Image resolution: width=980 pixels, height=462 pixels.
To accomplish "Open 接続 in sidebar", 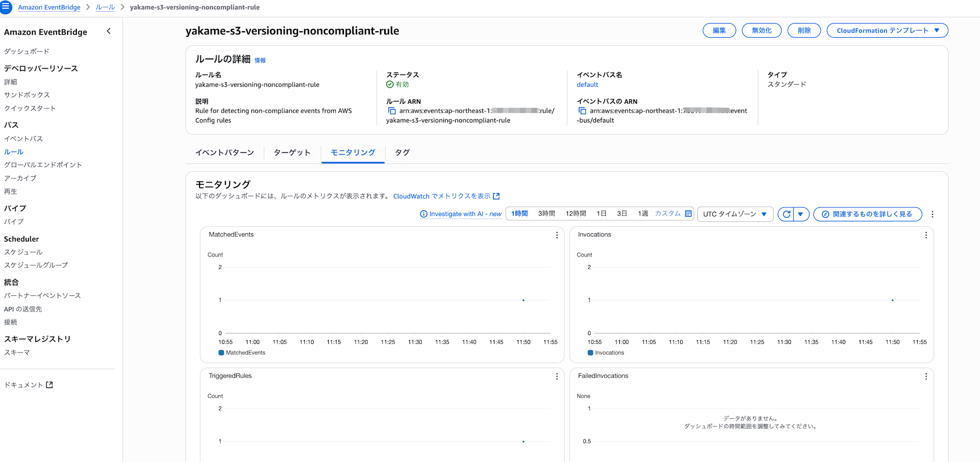I will (10, 322).
